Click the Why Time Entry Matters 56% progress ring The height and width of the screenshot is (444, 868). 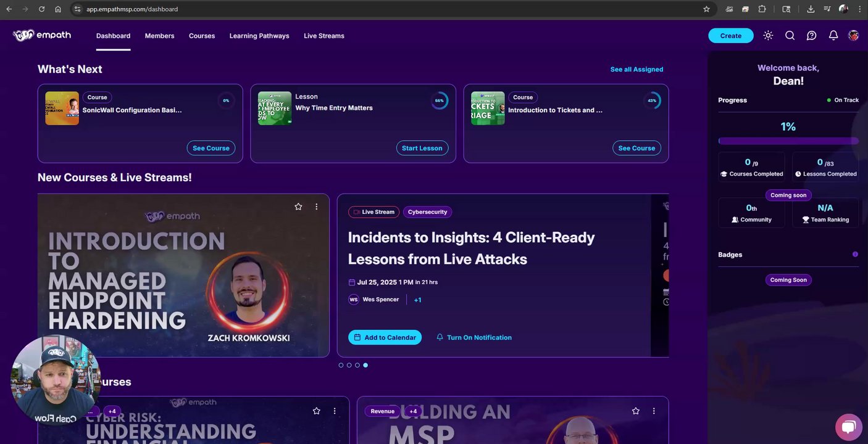click(440, 101)
